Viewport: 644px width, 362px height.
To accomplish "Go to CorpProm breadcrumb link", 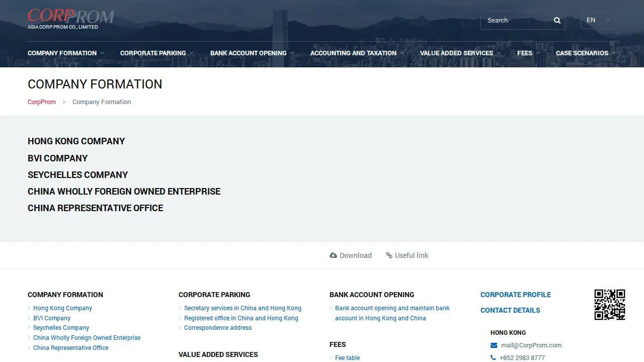I will pos(42,102).
